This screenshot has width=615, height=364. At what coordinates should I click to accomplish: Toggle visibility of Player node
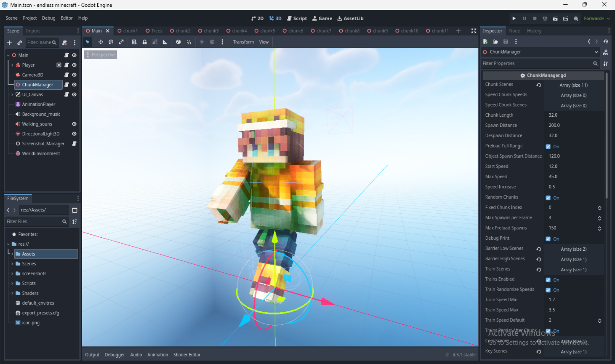coord(74,65)
